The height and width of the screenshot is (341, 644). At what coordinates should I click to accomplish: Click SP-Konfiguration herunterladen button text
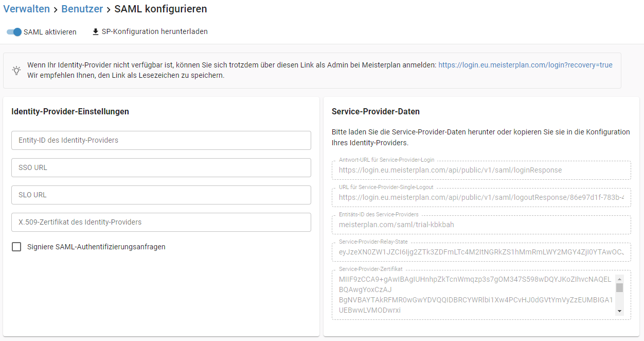(155, 31)
